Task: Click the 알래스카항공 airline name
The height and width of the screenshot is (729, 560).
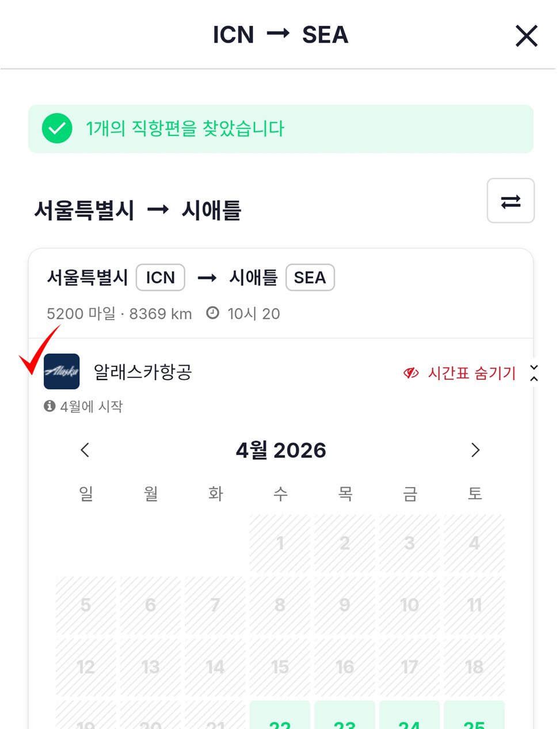Action: point(143,372)
